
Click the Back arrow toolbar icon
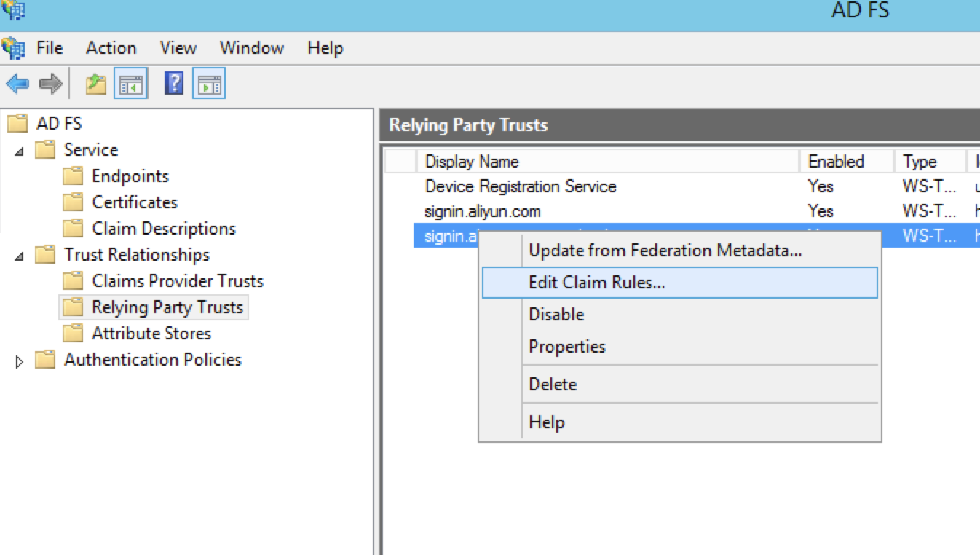point(17,84)
